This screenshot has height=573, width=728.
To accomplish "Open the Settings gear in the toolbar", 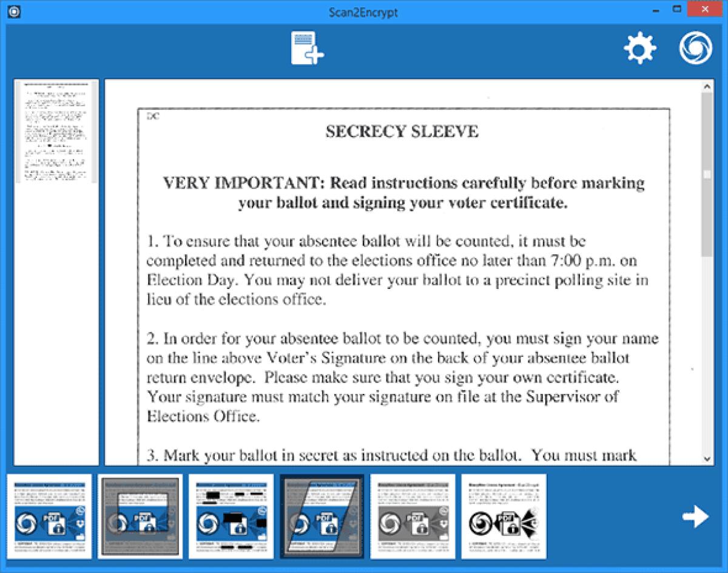I will (639, 47).
